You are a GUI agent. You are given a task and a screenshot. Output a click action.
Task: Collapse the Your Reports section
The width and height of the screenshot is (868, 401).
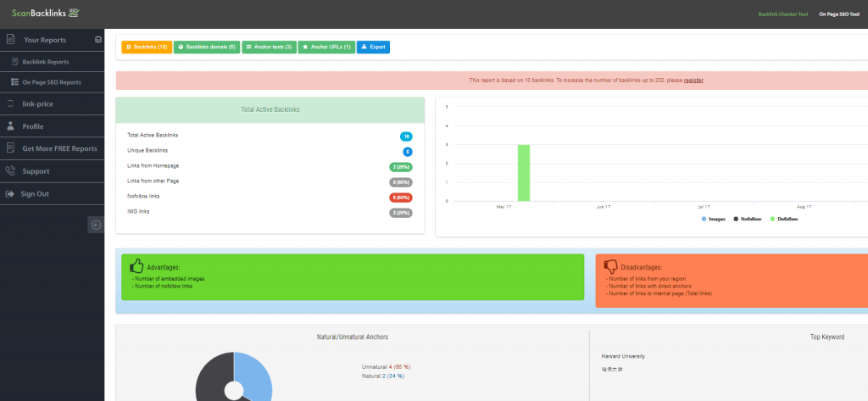[98, 39]
